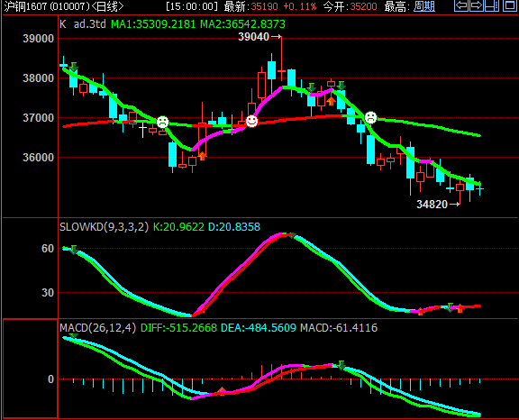This screenshot has width=519, height=420.
Task: Click the green down arrow at MACD crossover
Action: tap(341, 365)
